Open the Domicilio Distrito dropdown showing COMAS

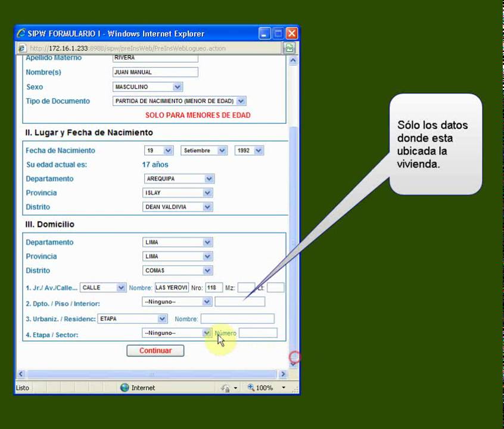[x=178, y=271]
